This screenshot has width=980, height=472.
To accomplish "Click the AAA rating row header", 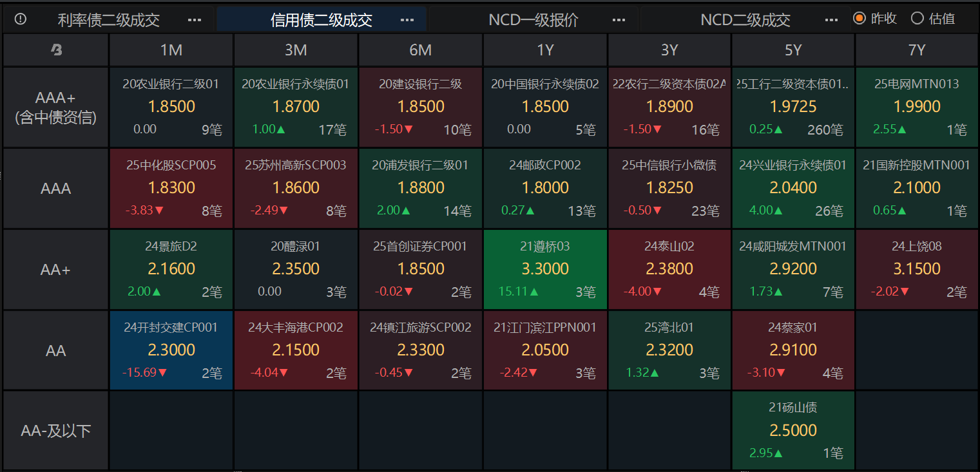I will coord(55,188).
